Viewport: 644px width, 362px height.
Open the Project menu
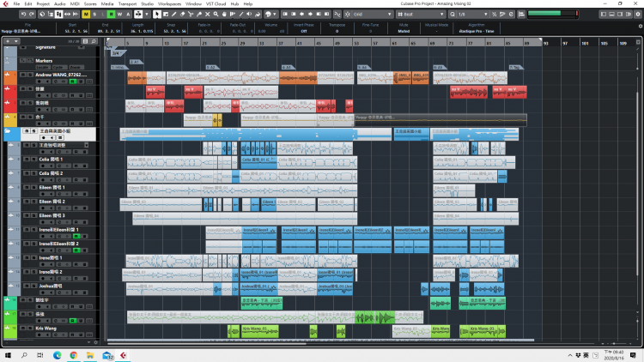click(x=43, y=3)
